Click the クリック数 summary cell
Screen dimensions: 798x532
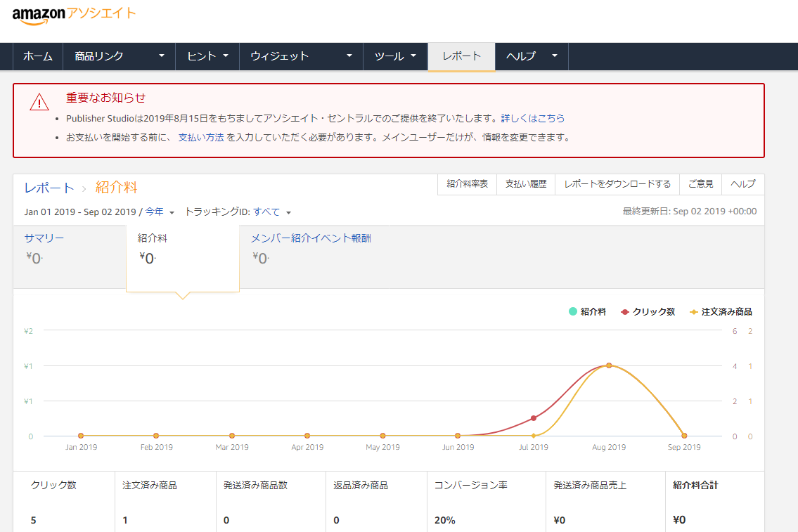click(64, 502)
